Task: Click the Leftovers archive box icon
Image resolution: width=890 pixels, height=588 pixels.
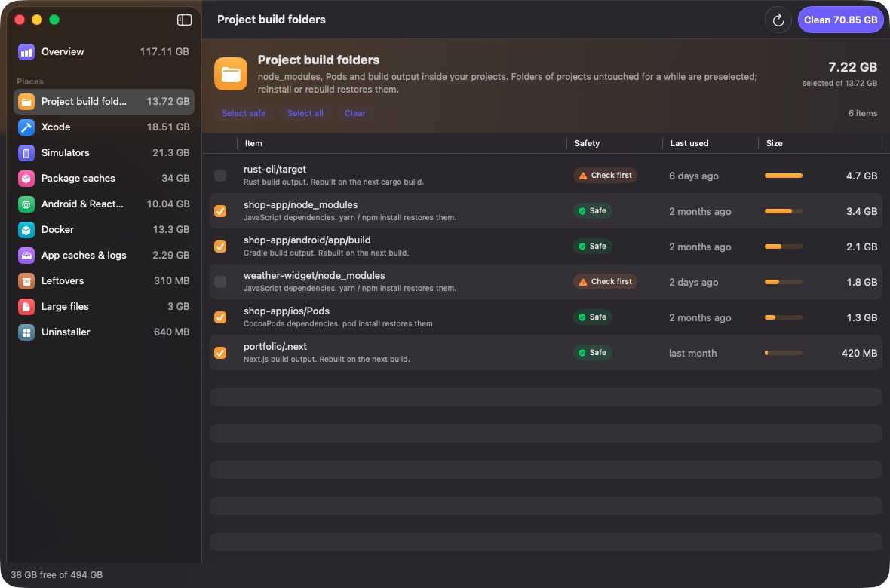Action: click(x=26, y=281)
